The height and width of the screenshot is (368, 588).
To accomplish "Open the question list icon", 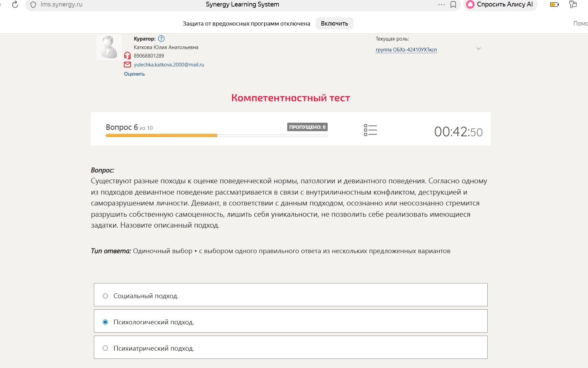I will [370, 130].
